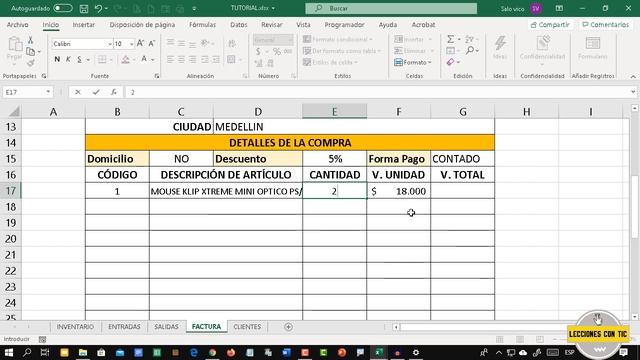
Task: Click the Excel icon in taskbar
Action: 379,353
